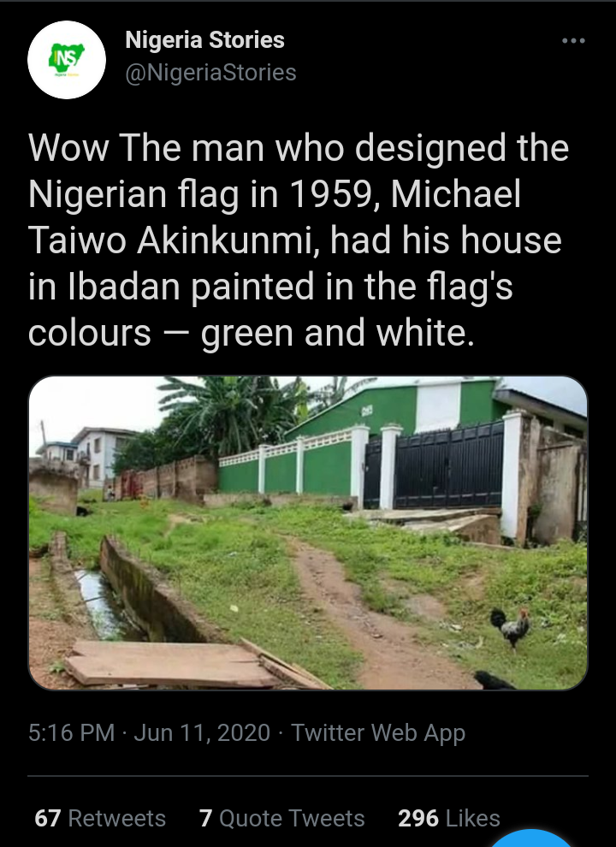View the 7 Quote Tweets
The width and height of the screenshot is (616, 847).
[x=282, y=818]
